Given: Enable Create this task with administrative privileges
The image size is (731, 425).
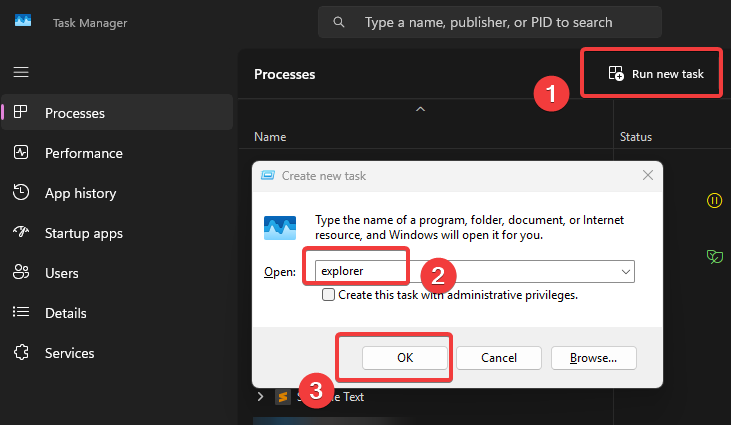Looking at the screenshot, I should tap(328, 296).
